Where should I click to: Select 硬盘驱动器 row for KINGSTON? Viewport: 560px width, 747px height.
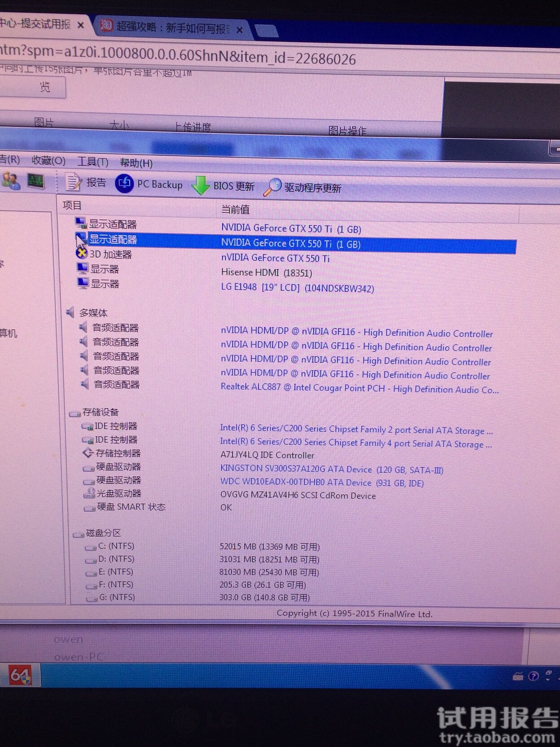tap(112, 466)
